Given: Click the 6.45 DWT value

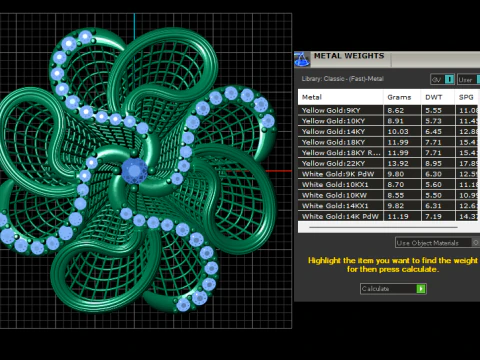Looking at the screenshot, I should 433,132.
